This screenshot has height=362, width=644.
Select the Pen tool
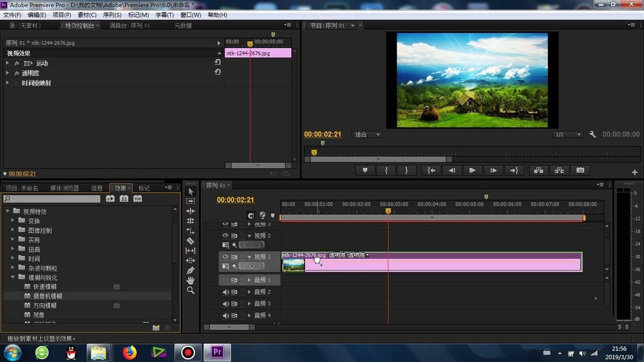(191, 271)
